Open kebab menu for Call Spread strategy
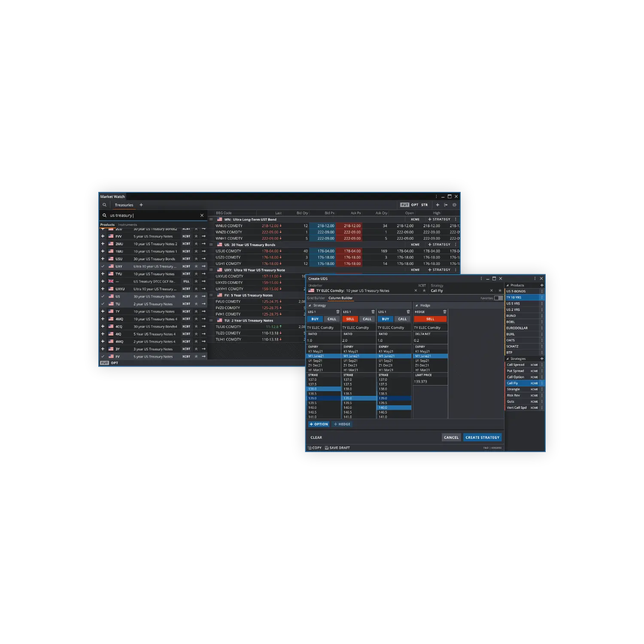 pyautogui.click(x=542, y=365)
